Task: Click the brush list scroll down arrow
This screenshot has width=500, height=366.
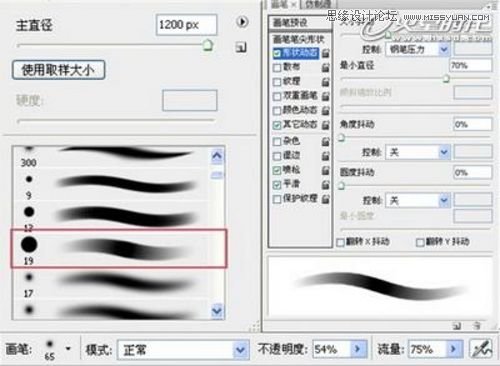Action: pos(217,311)
